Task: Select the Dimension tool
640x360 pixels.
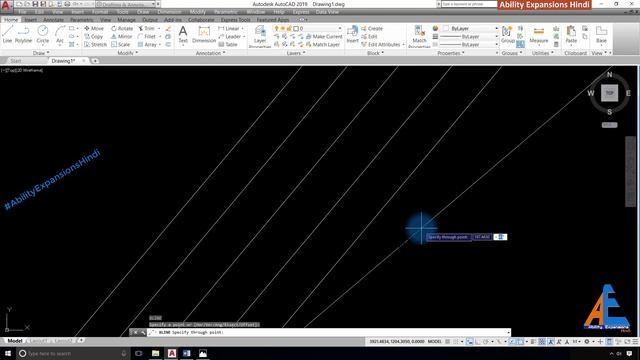Action: 204,34
